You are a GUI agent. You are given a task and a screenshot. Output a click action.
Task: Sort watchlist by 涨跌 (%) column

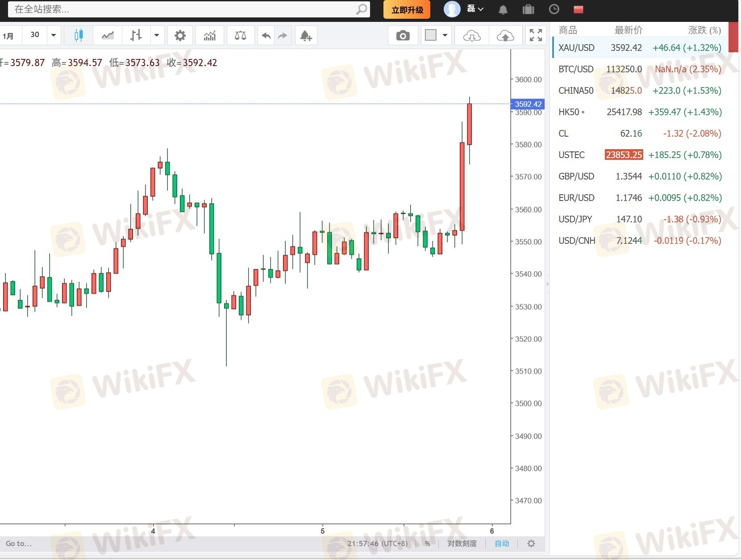point(704,30)
